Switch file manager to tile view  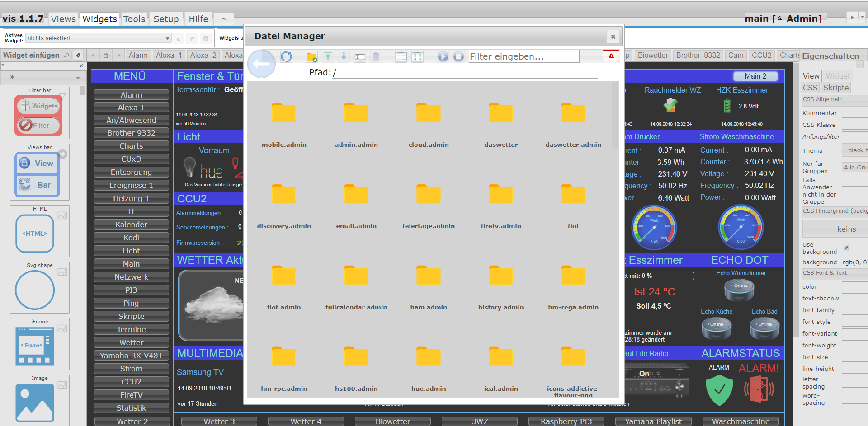pos(417,56)
